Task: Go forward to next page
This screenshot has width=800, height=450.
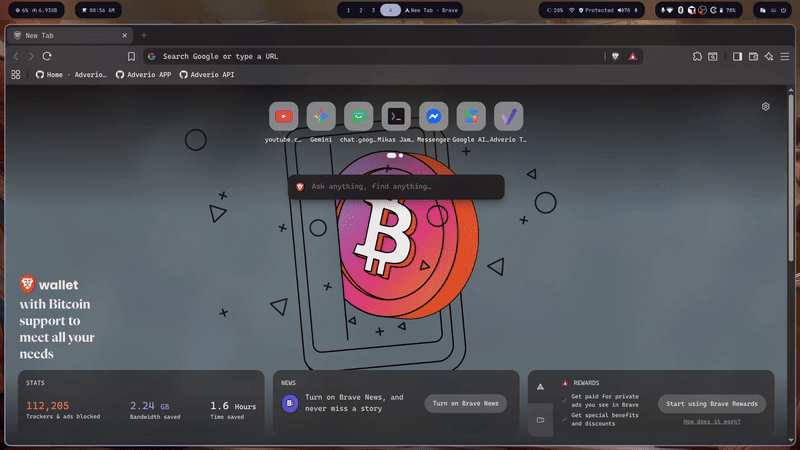Action: [x=31, y=56]
